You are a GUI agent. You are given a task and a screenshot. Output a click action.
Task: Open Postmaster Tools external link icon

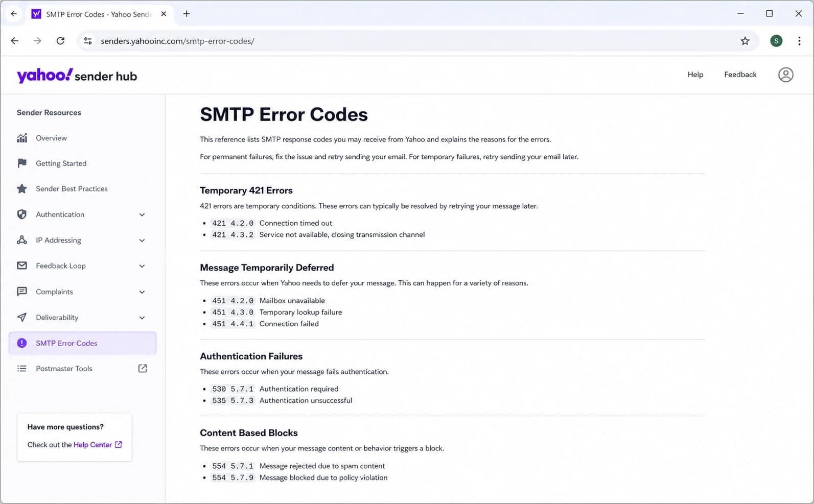tap(143, 369)
